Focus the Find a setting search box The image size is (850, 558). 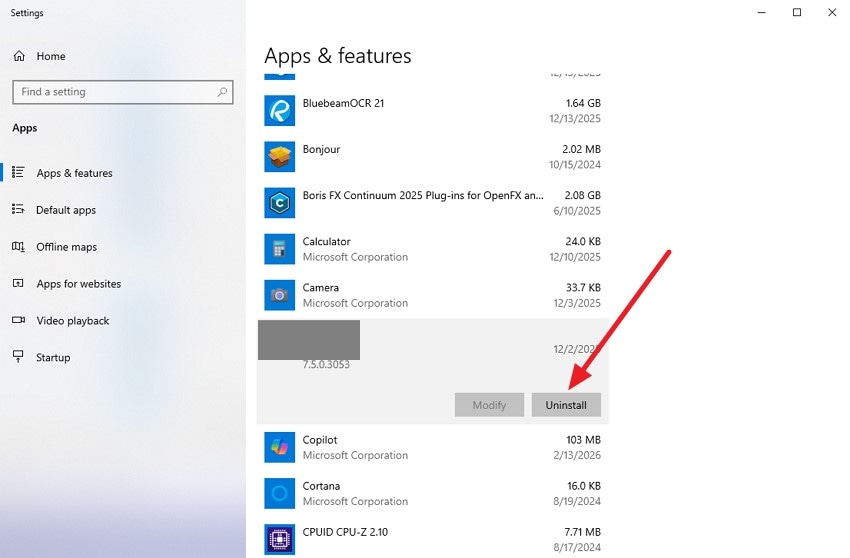[x=123, y=92]
